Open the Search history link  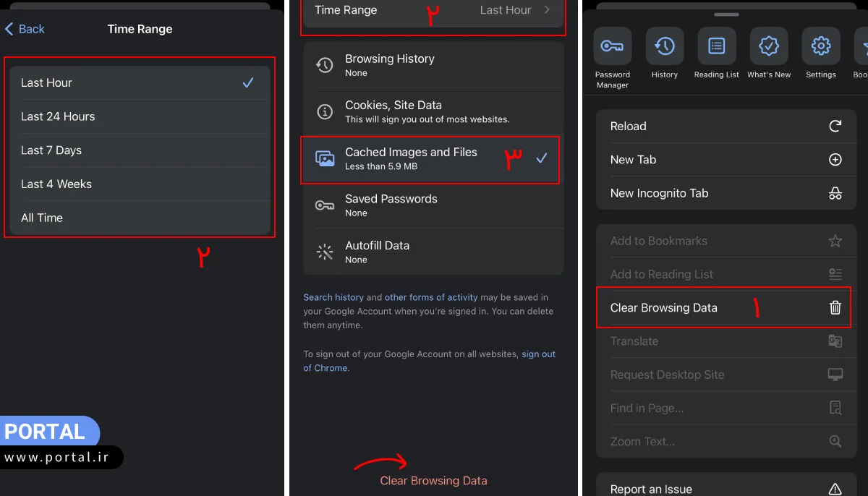[x=333, y=297]
